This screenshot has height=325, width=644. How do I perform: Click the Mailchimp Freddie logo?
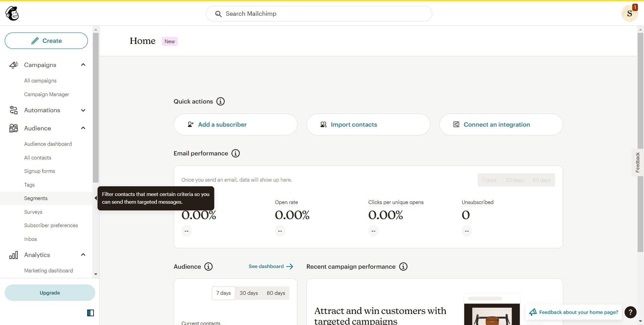point(12,14)
